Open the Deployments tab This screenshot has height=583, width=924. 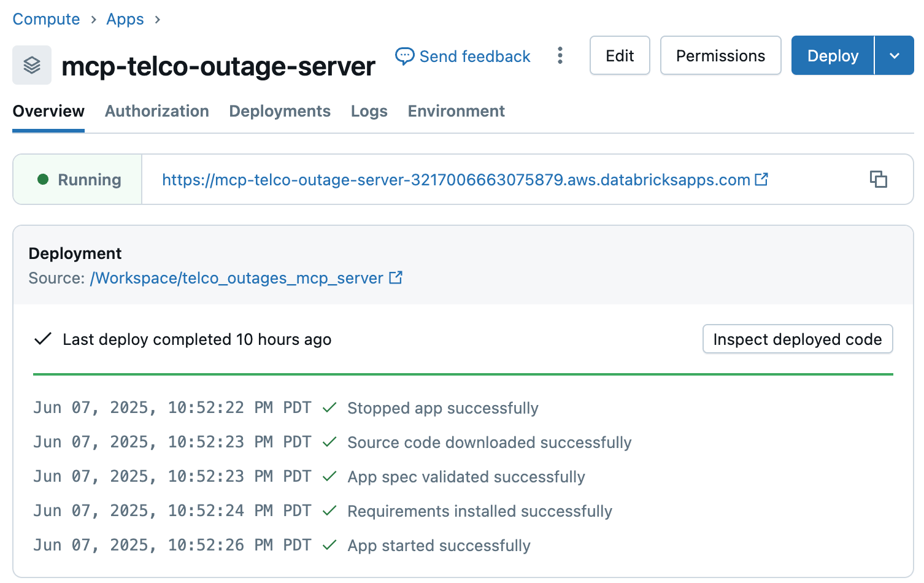[x=280, y=111]
